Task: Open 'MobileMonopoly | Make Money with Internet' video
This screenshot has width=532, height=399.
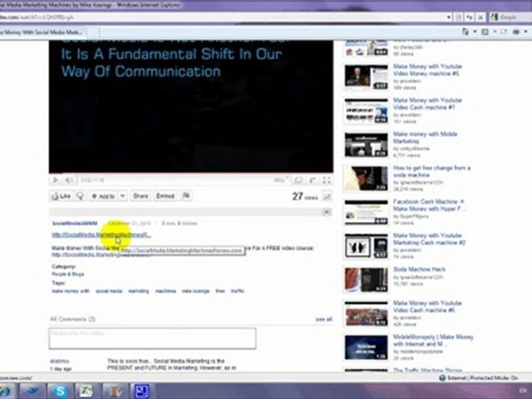Action: click(x=433, y=340)
